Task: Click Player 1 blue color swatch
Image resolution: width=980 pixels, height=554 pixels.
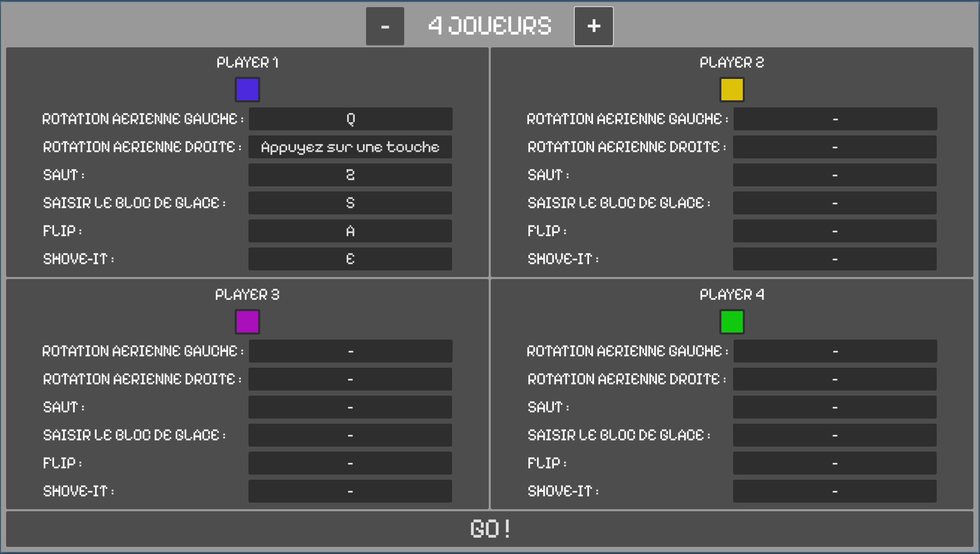Action: (247, 90)
